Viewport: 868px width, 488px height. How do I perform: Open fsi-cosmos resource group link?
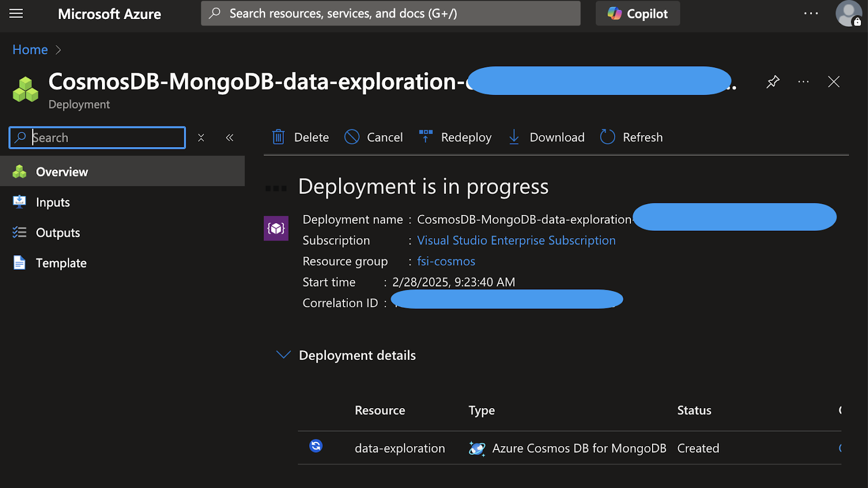[x=446, y=262]
